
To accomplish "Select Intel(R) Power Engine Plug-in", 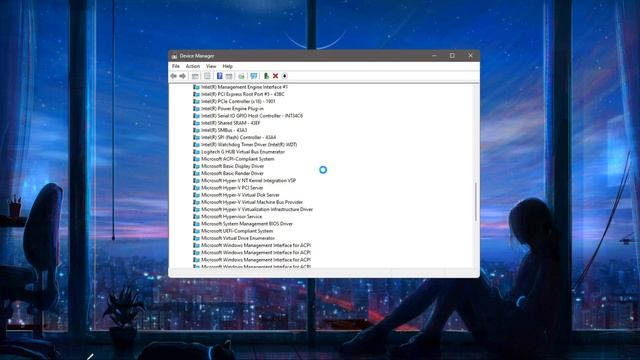I will 232,109.
